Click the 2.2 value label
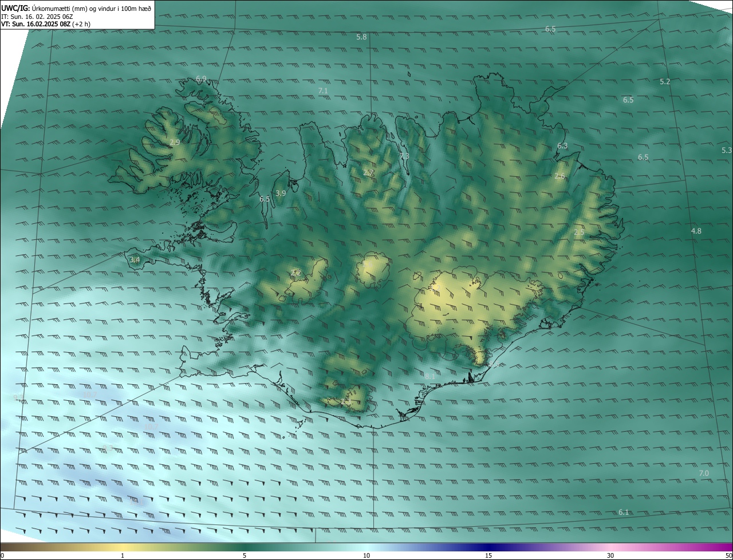The height and width of the screenshot is (560, 733). (295, 273)
